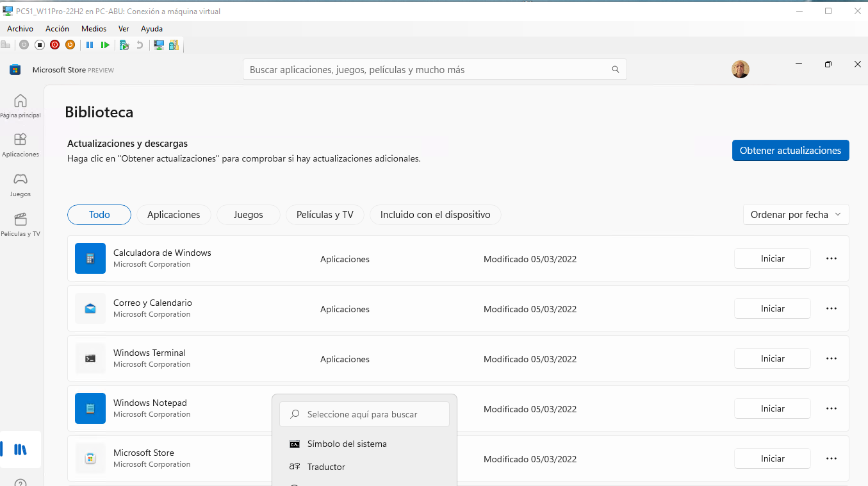The image size is (868, 486).
Task: Open the Ver menu
Action: coord(124,29)
